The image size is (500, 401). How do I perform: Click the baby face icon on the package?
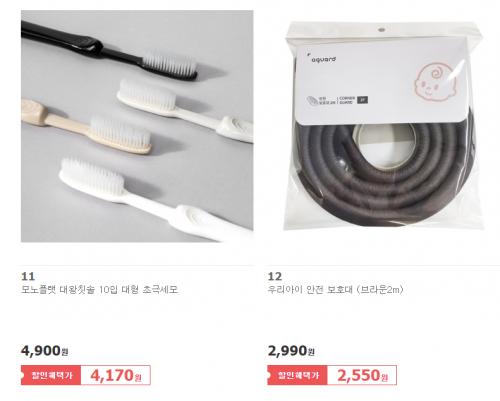433,81
